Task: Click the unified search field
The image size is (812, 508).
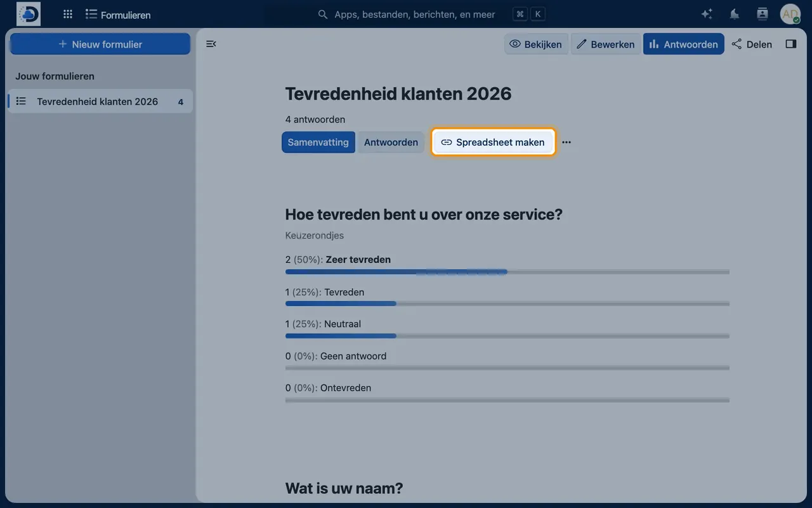Action: [431, 14]
